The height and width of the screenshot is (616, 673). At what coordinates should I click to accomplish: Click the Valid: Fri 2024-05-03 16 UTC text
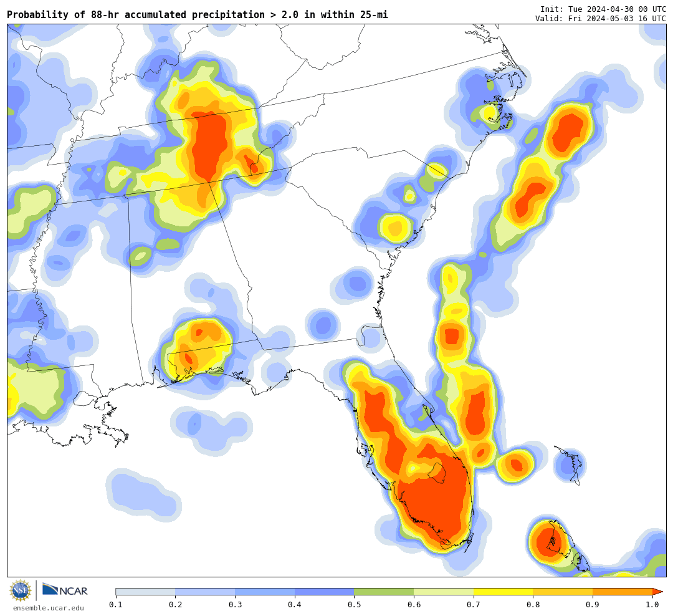pyautogui.click(x=601, y=19)
